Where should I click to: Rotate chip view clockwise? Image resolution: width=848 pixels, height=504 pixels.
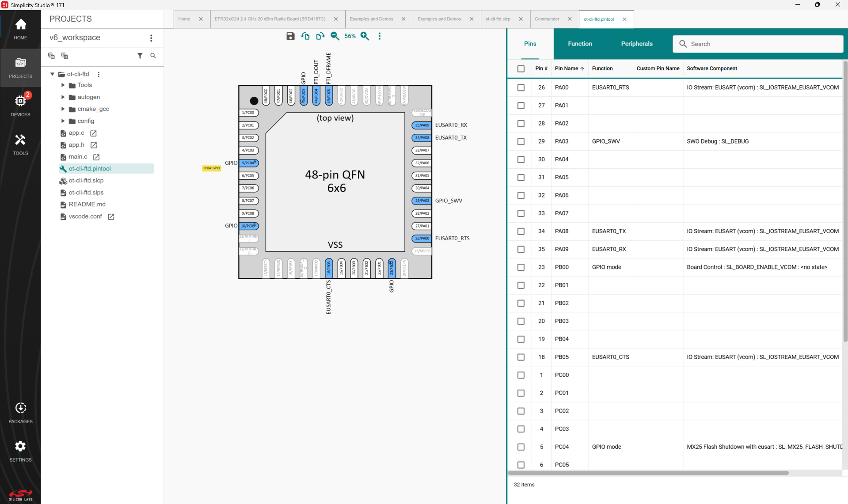click(x=320, y=36)
